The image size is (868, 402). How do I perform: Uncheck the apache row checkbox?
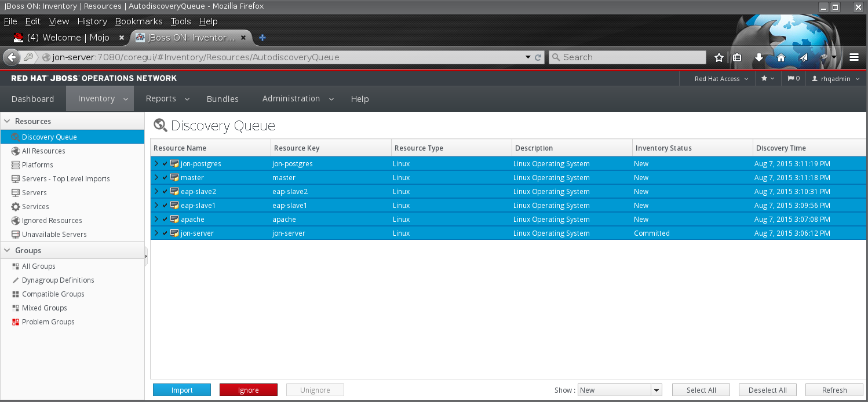coord(165,220)
